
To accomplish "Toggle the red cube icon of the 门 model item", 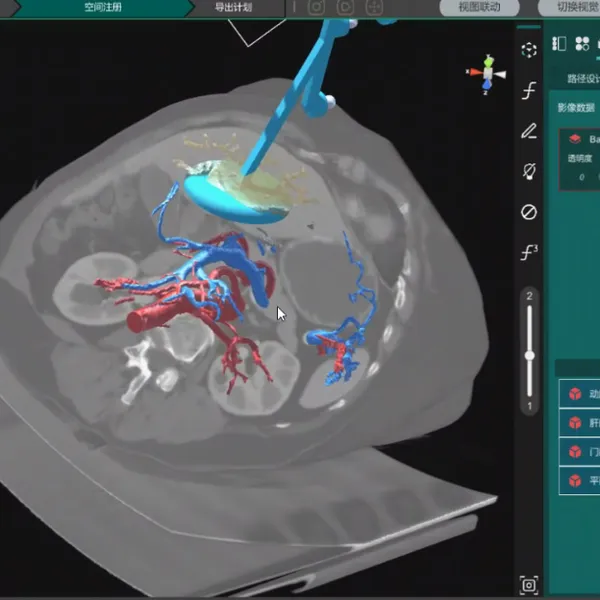I will [575, 452].
